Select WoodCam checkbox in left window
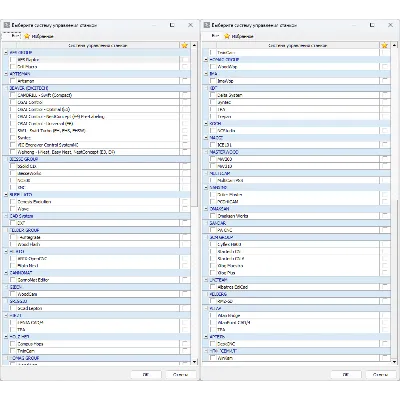The height and width of the screenshot is (400, 400). coord(13,294)
